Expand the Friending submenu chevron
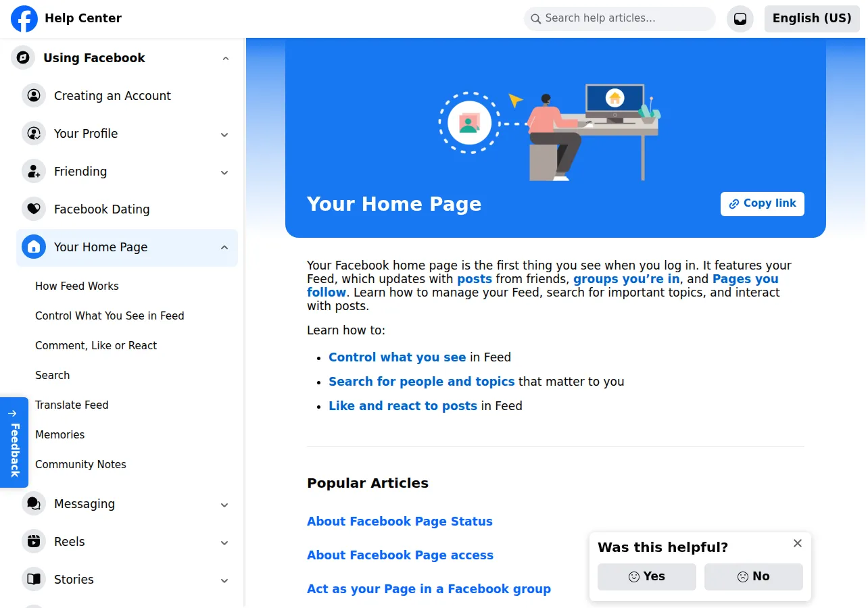Viewport: 868px width, 608px height. [x=224, y=172]
